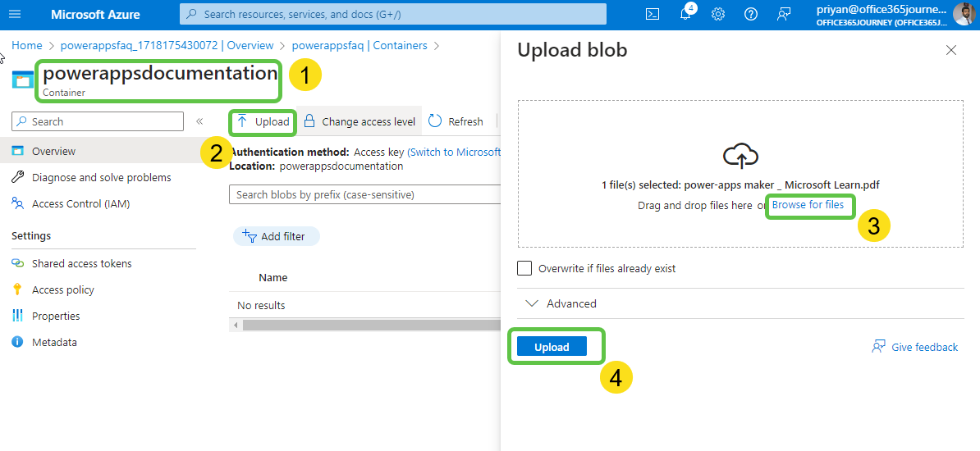Click the Add filter button
This screenshot has width=980, height=451.
[x=277, y=236]
